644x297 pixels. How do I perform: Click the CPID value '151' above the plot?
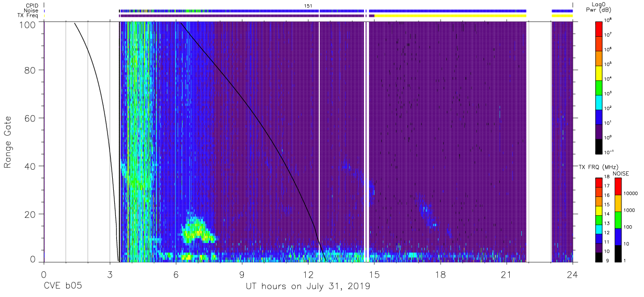tap(308, 5)
